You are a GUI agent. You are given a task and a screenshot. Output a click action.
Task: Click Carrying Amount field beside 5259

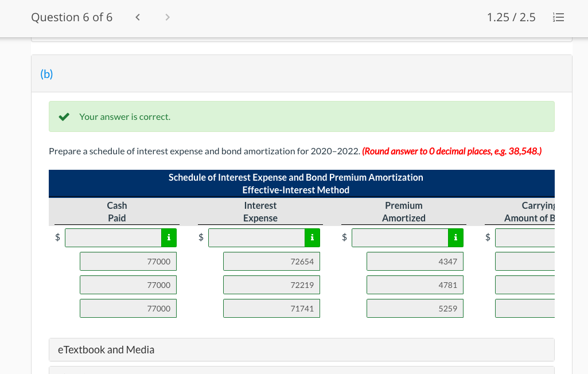pyautogui.click(x=525, y=309)
